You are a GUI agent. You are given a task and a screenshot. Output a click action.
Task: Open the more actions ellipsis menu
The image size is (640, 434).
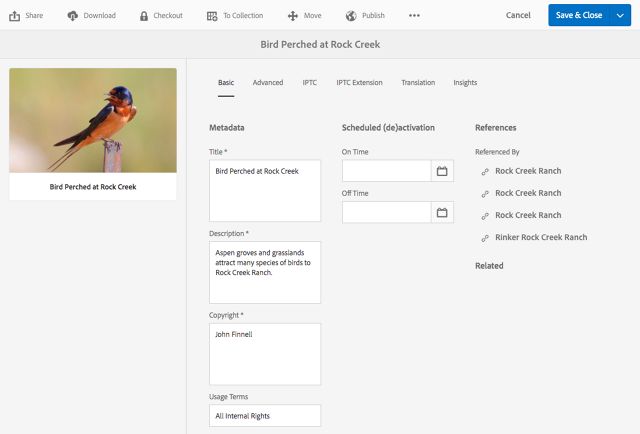(414, 16)
